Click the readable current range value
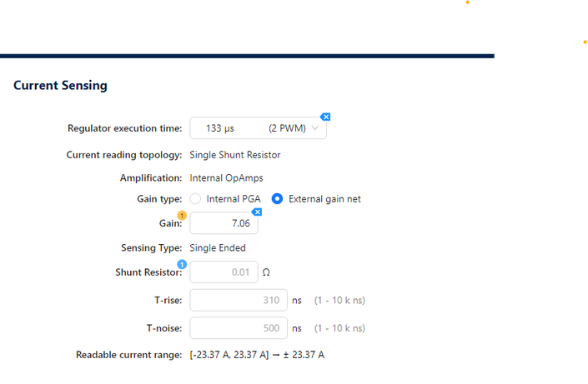The image size is (588, 384). point(257,355)
